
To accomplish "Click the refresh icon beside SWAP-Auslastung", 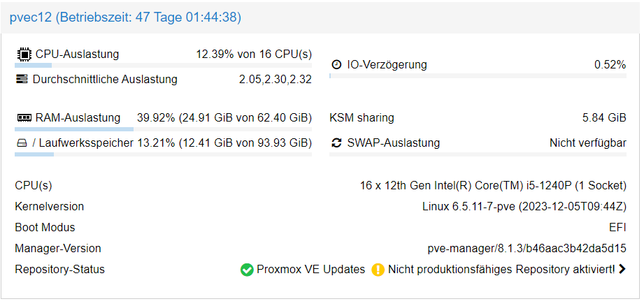I will point(337,143).
